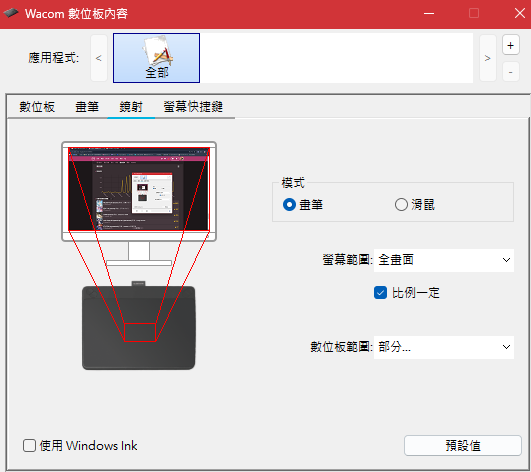This screenshot has width=531, height=472.
Task: Show next applications with the > arrow
Action: pyautogui.click(x=488, y=58)
